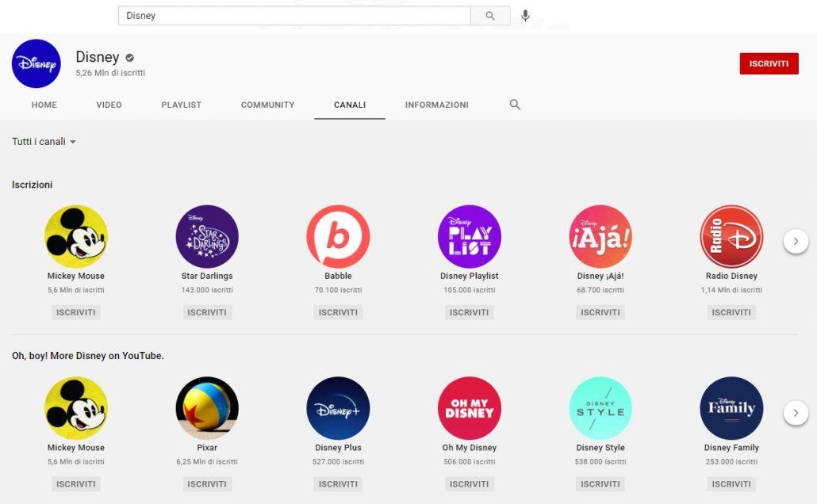Click the search magnifier button
Viewport: 817px width, 504px height.
point(489,16)
